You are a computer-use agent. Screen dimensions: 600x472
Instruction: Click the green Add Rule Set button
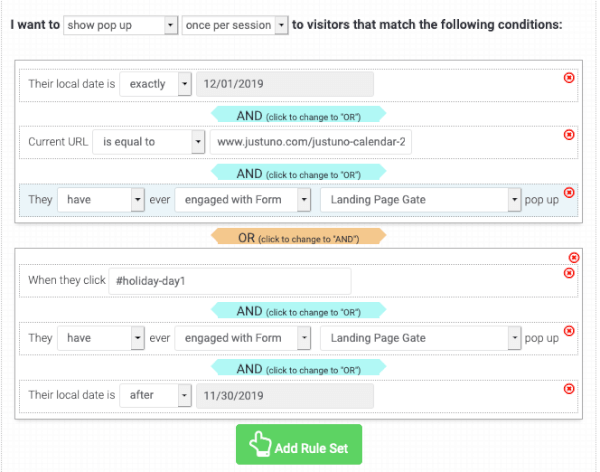coord(298,446)
